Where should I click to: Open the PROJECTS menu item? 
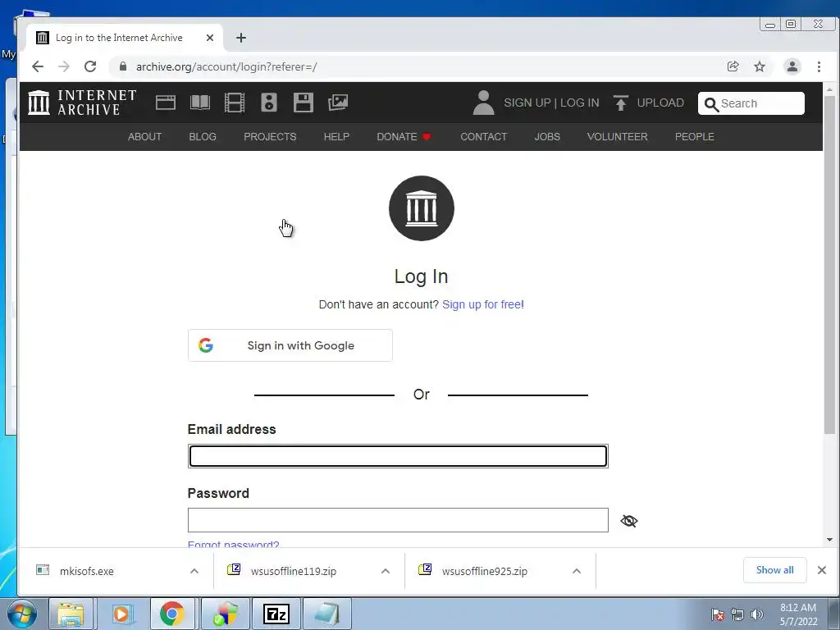click(x=270, y=137)
